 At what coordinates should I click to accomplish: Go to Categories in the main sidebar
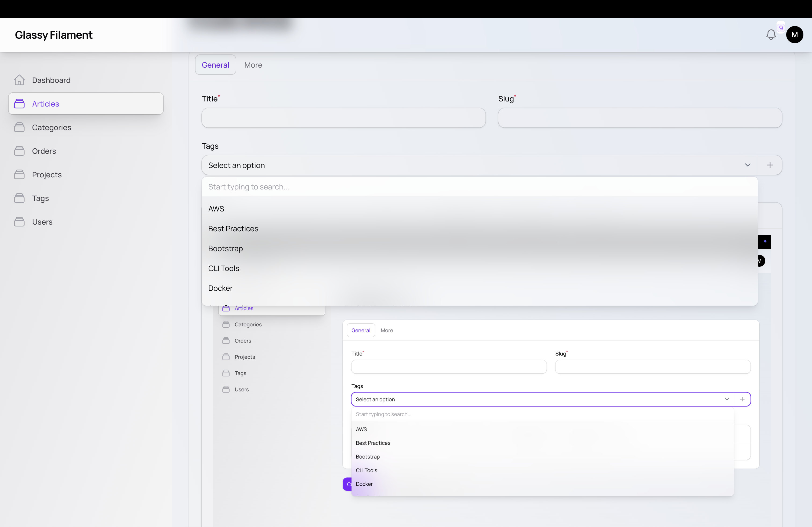point(86,127)
